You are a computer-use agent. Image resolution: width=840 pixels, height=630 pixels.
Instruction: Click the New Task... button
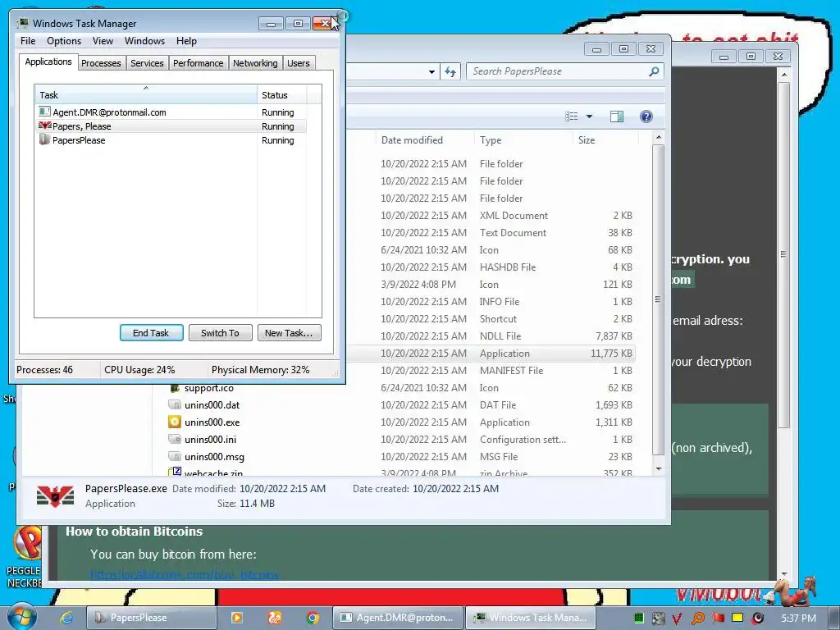coord(289,333)
